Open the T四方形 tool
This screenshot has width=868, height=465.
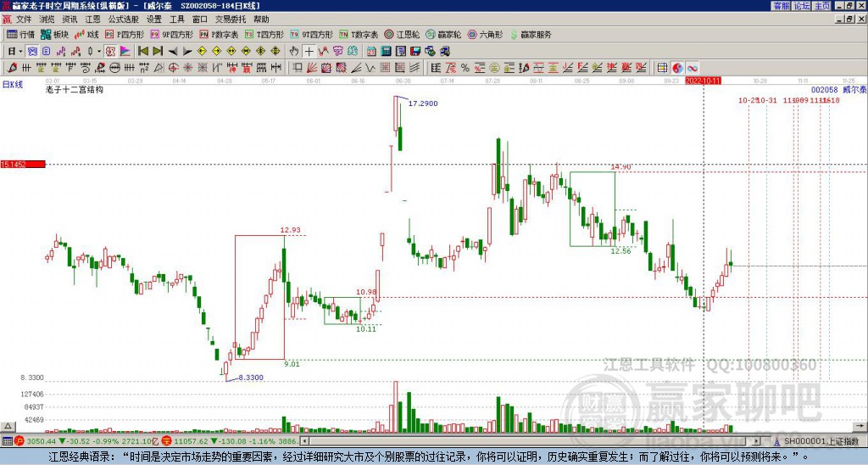(264, 34)
